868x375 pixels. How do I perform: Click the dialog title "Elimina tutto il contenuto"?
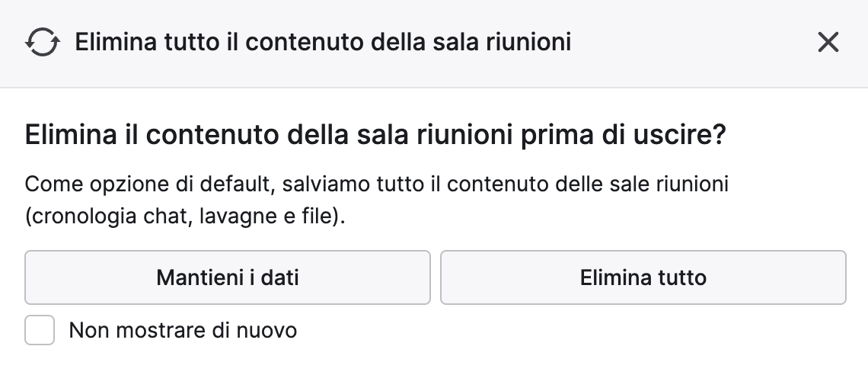[220, 42]
